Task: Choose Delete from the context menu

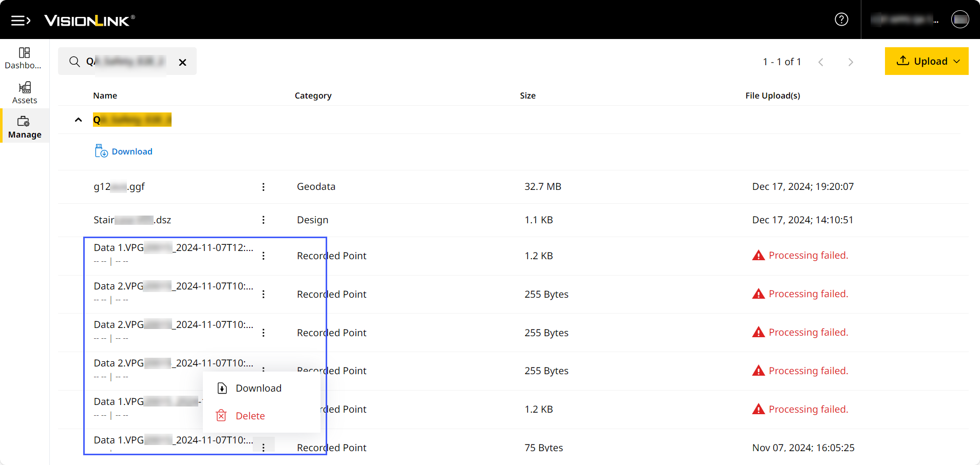Action: 250,416
